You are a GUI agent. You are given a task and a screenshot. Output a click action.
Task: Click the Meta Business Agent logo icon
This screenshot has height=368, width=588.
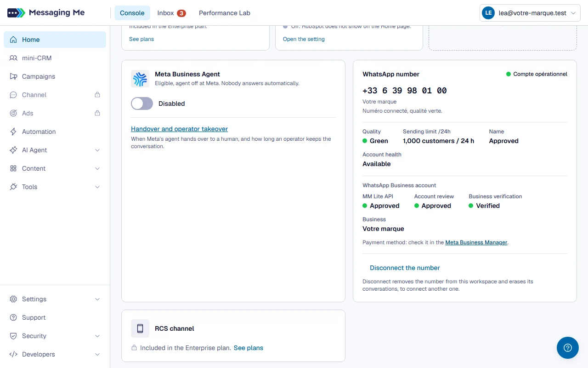click(140, 79)
